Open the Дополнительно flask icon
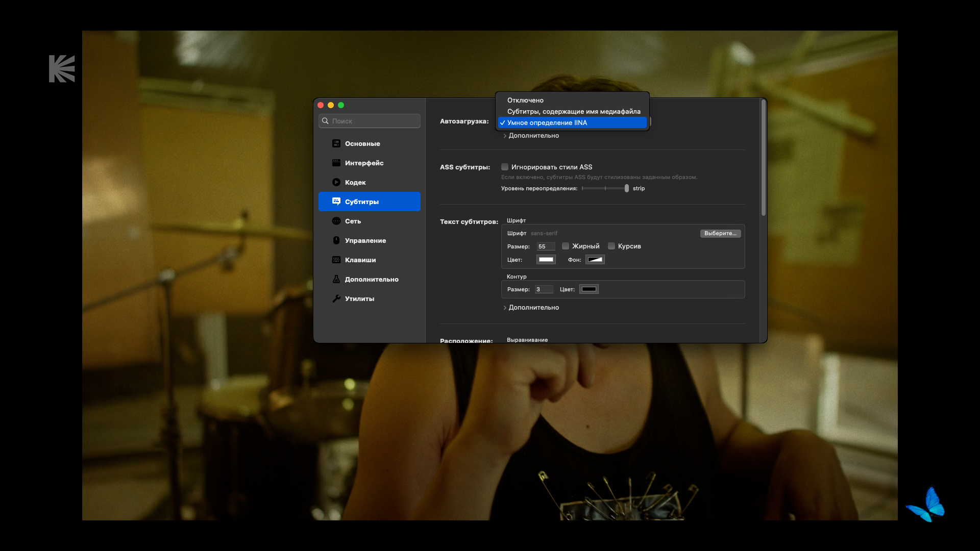Viewport: 980px width, 551px height. tap(336, 279)
